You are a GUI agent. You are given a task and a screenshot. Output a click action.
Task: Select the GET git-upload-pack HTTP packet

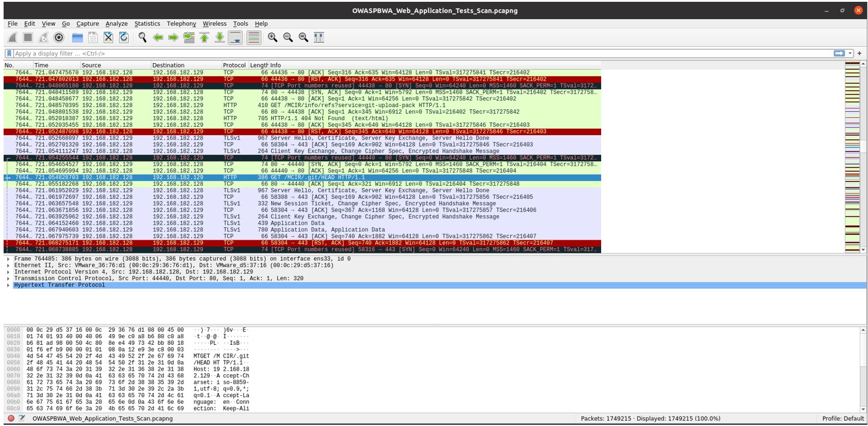coord(302,105)
